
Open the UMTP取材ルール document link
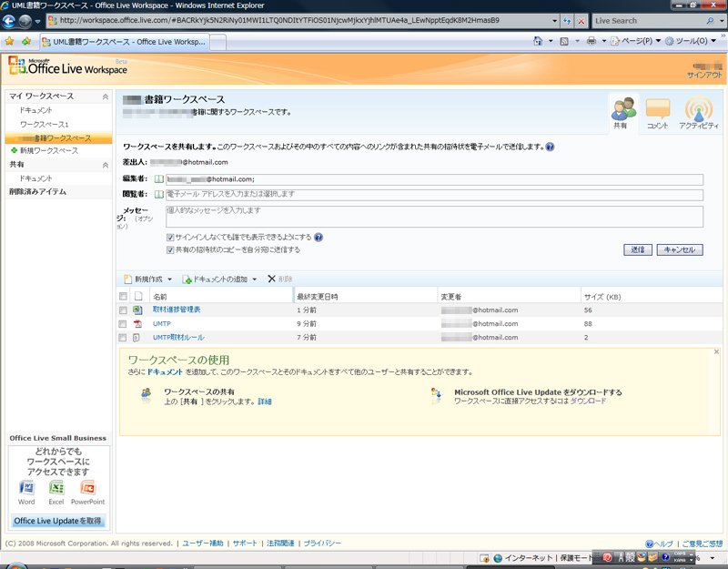click(x=178, y=338)
